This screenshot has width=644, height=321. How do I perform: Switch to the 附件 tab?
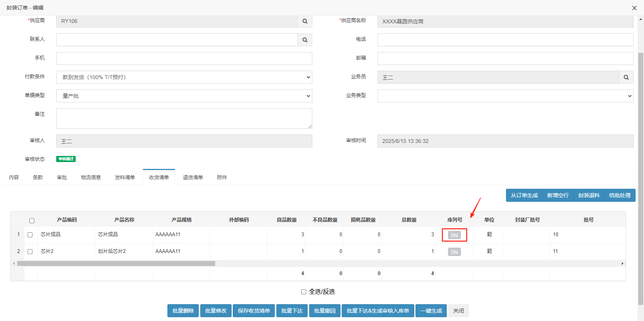tap(222, 177)
